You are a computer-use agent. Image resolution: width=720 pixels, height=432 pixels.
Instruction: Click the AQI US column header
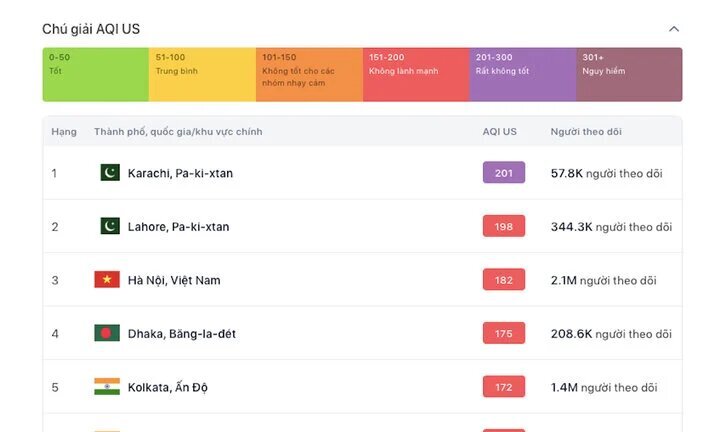pos(500,132)
